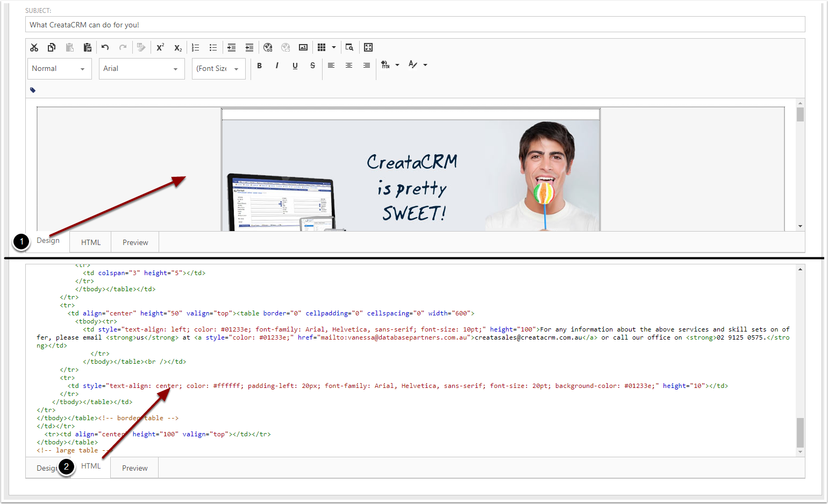Click the Find and Replace icon
This screenshot has height=504, width=828.
coord(349,47)
